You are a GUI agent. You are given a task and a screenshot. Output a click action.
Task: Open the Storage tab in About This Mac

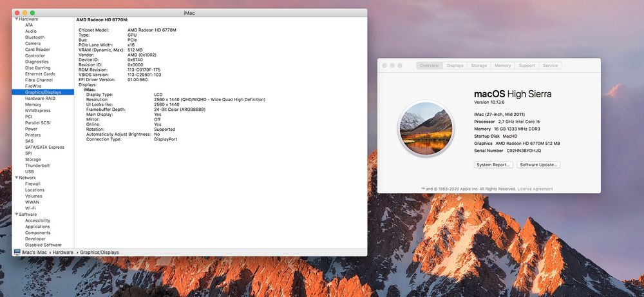coord(479,66)
